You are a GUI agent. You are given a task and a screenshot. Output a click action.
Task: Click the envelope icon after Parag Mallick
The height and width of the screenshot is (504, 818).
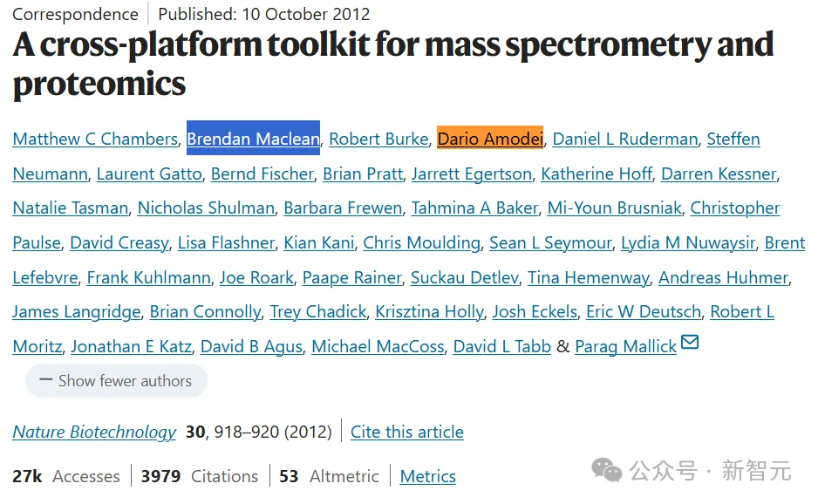(x=690, y=343)
